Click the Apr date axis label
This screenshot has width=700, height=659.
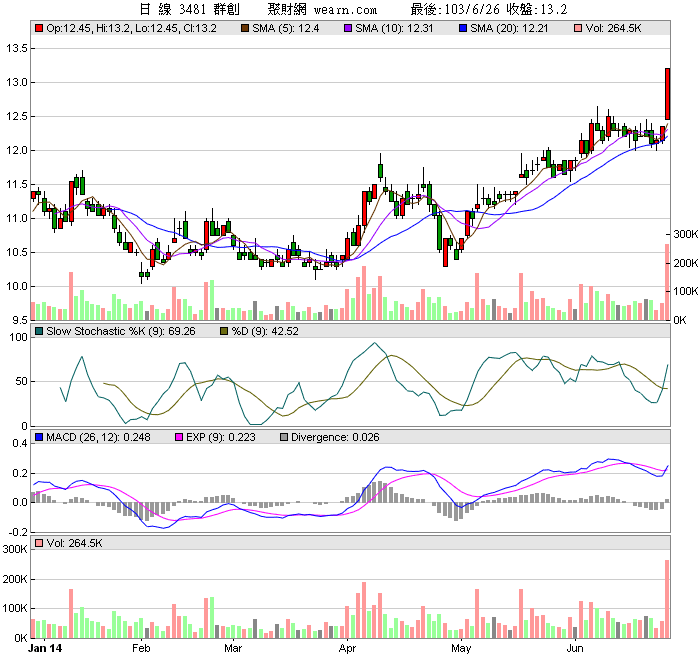coord(347,648)
